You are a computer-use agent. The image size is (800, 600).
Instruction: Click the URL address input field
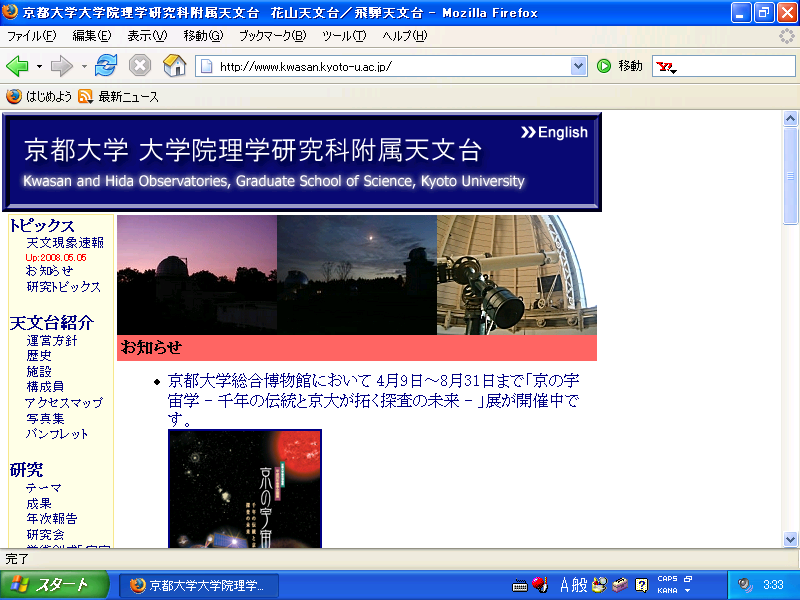tap(393, 66)
